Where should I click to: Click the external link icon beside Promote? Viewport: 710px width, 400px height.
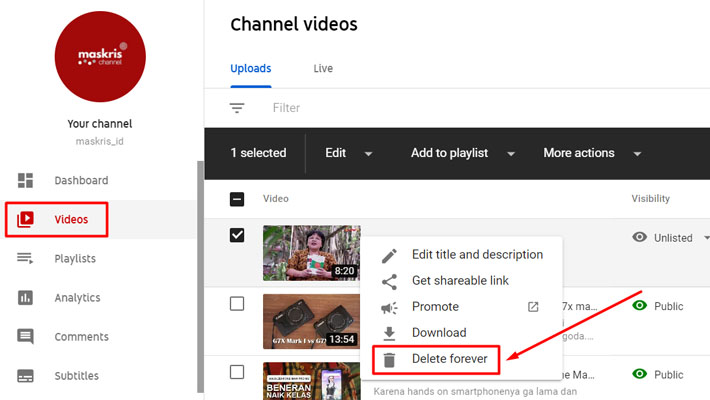533,307
